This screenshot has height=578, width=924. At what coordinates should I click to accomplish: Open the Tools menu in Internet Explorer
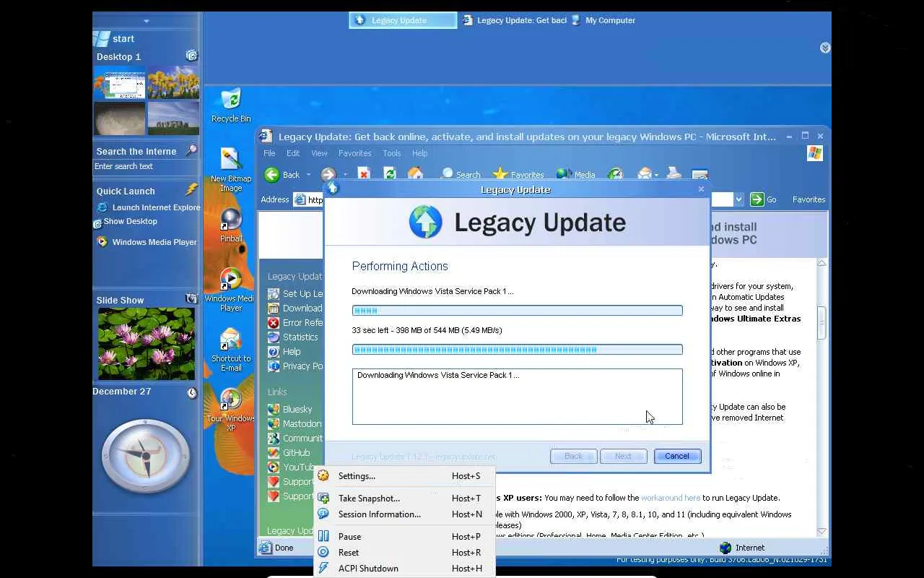(392, 153)
